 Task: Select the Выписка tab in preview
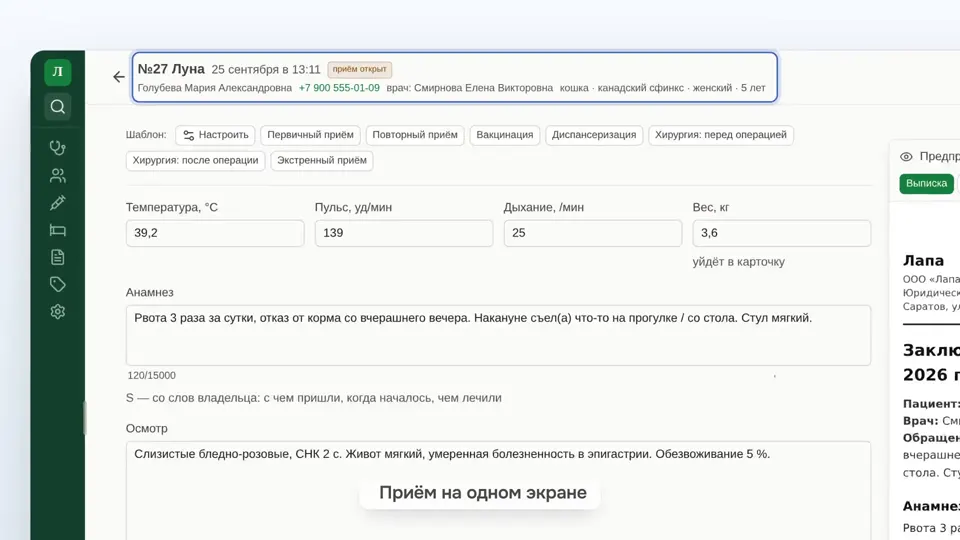click(926, 184)
